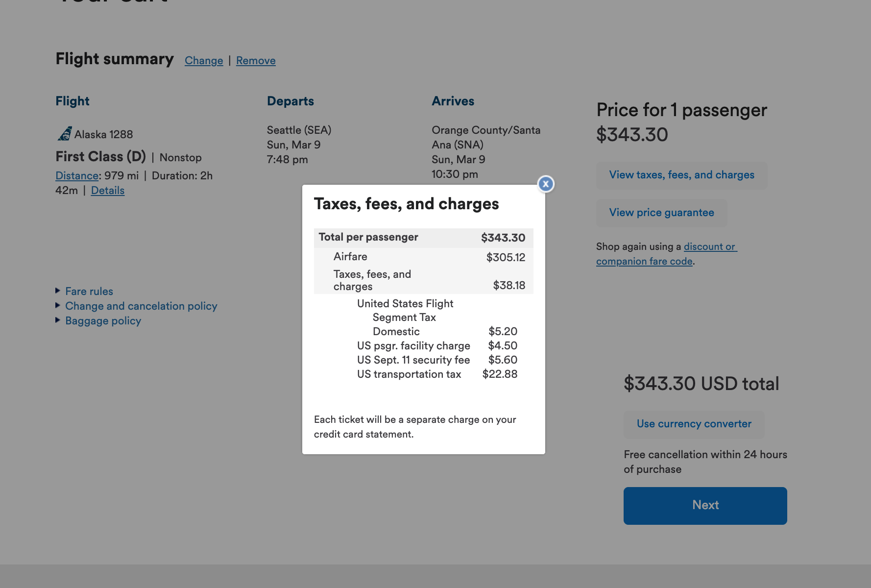This screenshot has width=871, height=588.
Task: Click the Total per passenger row
Action: tap(423, 238)
